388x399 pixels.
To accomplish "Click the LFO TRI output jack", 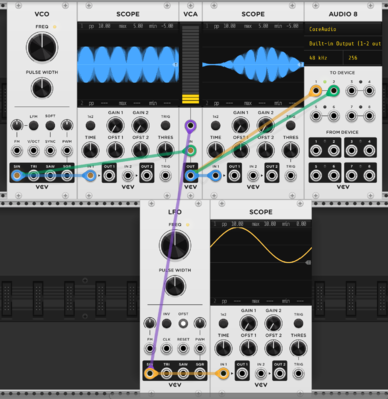I will coord(166,373).
